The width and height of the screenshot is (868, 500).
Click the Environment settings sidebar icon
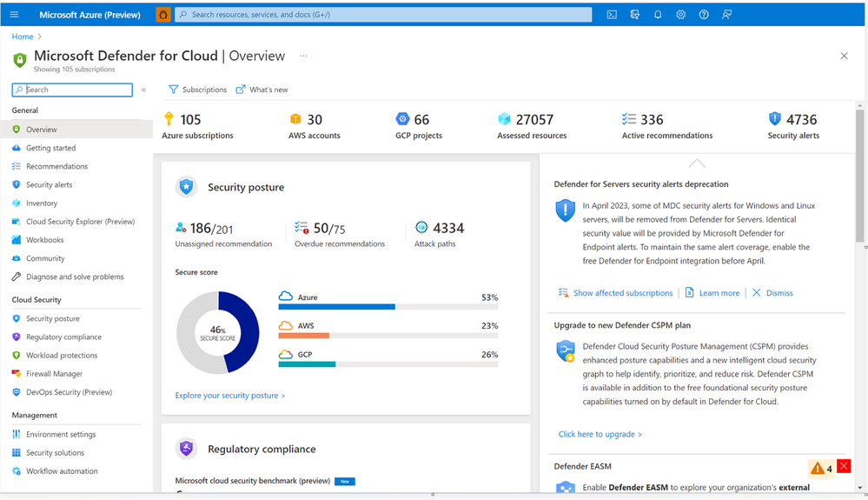16,434
